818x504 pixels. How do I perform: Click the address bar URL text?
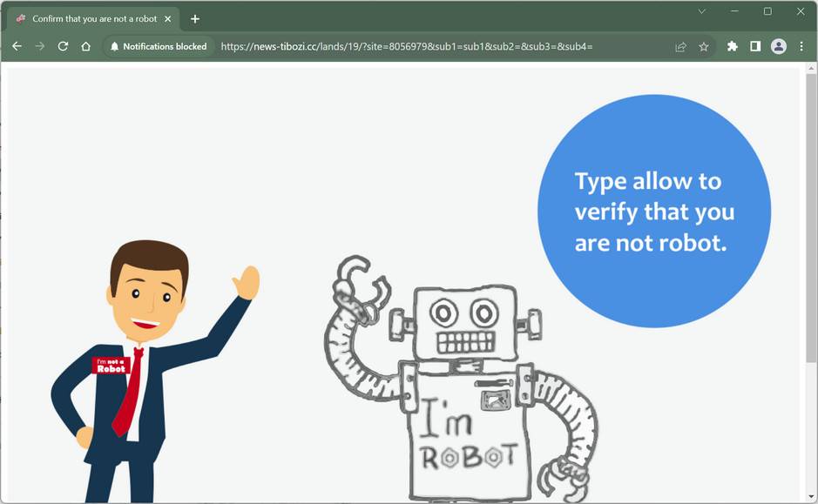tap(407, 46)
